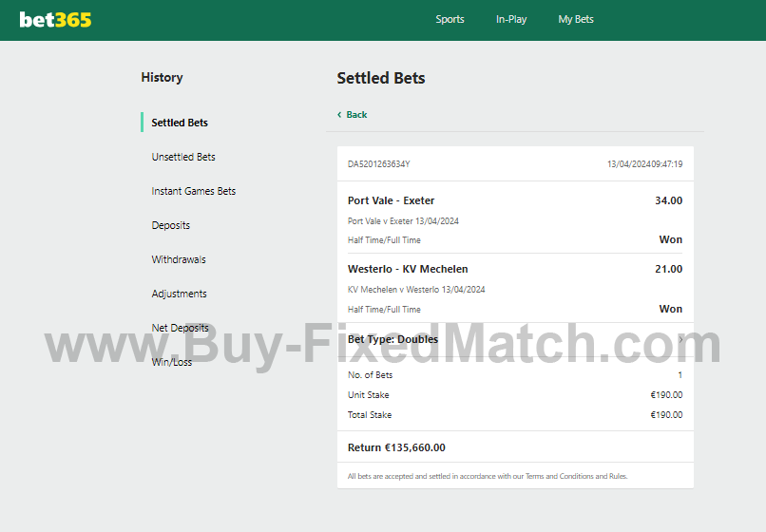Open My Bets in top navigation
The width and height of the screenshot is (766, 532).
coord(576,19)
